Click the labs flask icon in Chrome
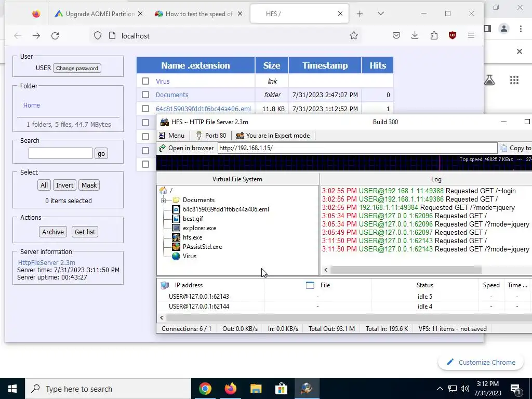532x399 pixels. tap(489, 79)
